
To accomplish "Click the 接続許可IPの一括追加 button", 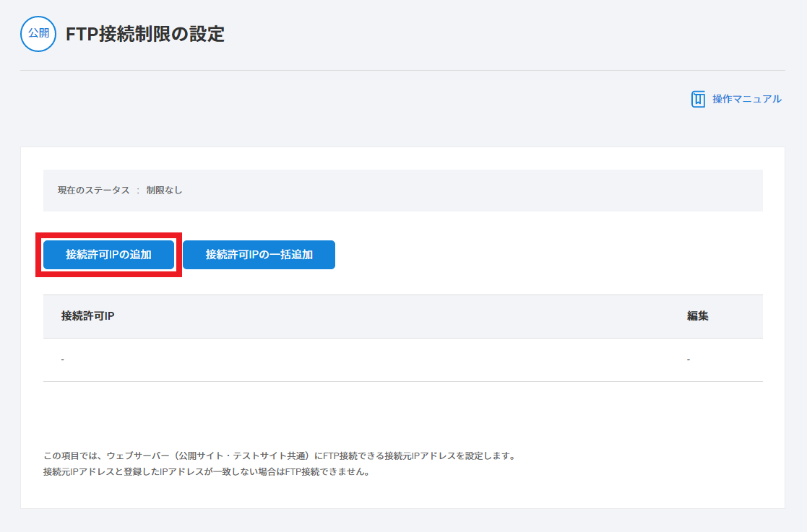I will (x=259, y=255).
